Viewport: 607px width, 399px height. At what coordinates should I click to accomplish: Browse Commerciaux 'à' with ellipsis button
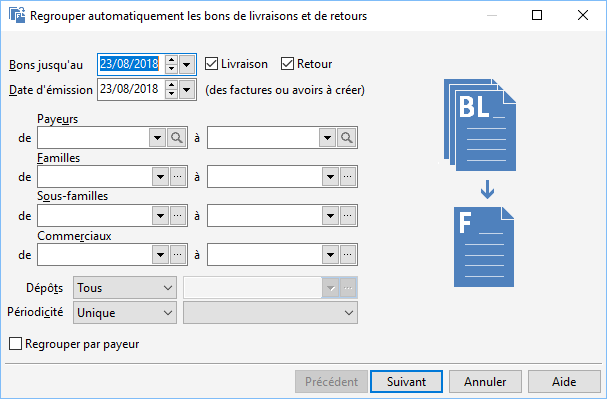348,254
